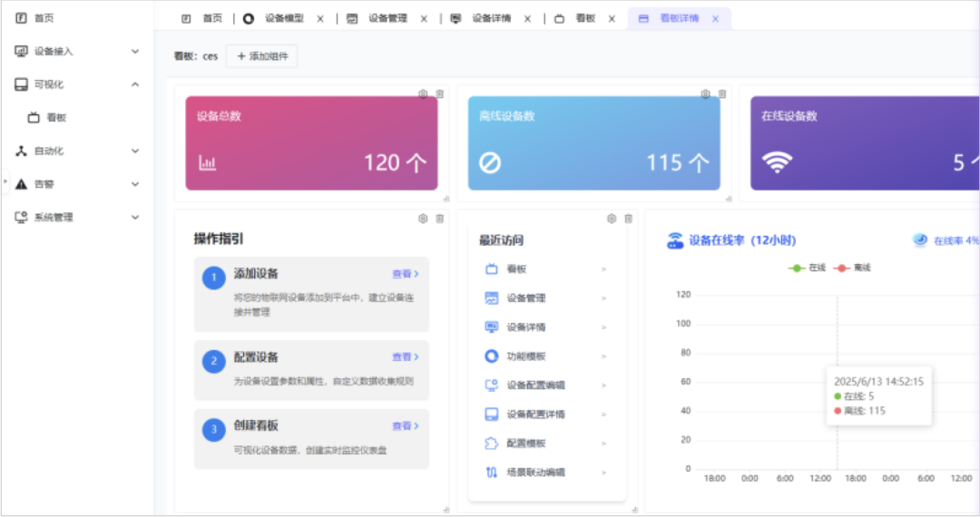Delete the 离线设备数 widget via trash icon
980x517 pixels.
pyautogui.click(x=722, y=93)
